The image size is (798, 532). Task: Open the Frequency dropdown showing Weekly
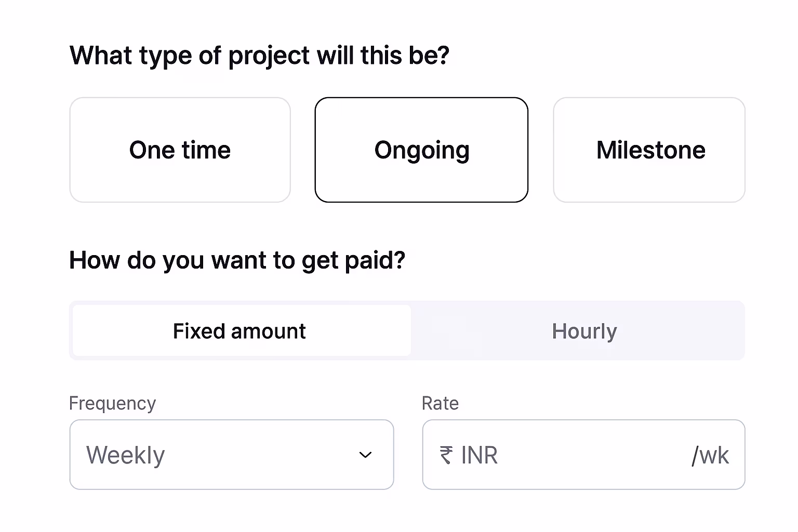tap(231, 455)
